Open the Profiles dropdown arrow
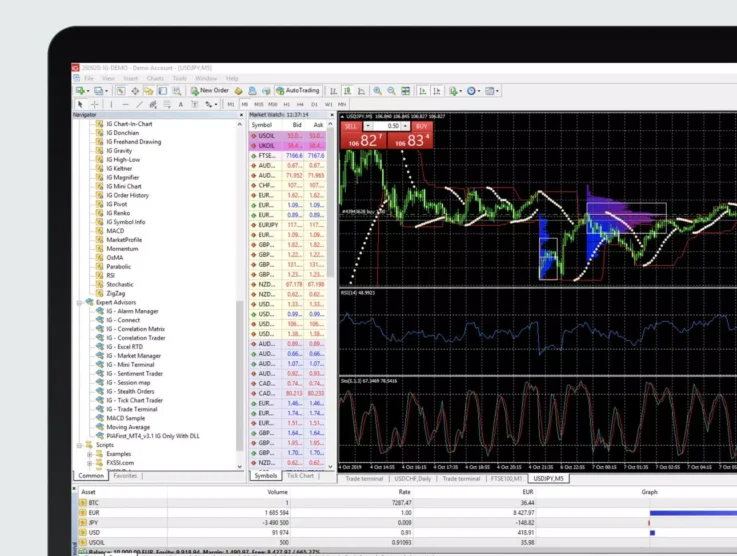 pyautogui.click(x=106, y=91)
